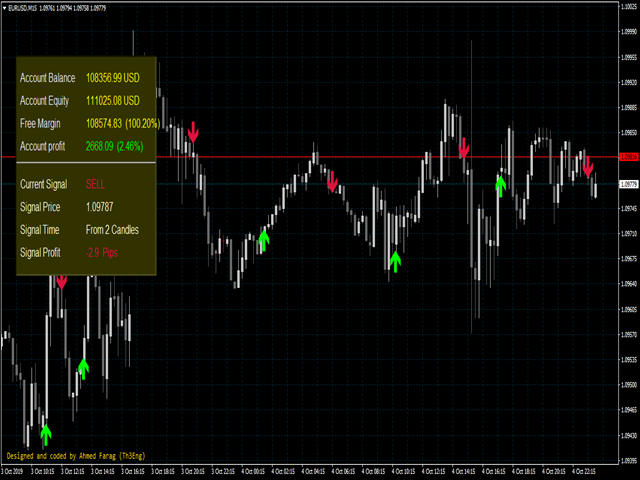Image resolution: width=640 pixels, height=480 pixels.
Task: Click the 3 Oct 14:15 time axis label
Action: coord(103,471)
